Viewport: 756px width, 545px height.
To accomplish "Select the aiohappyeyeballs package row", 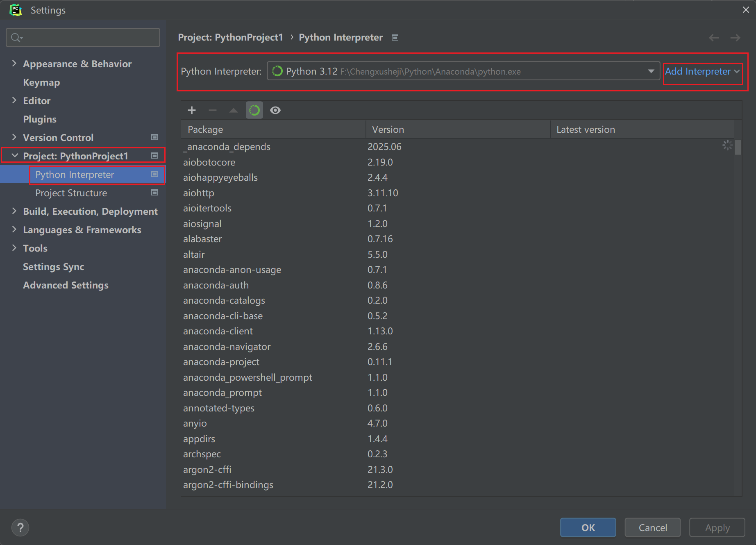I will [458, 177].
